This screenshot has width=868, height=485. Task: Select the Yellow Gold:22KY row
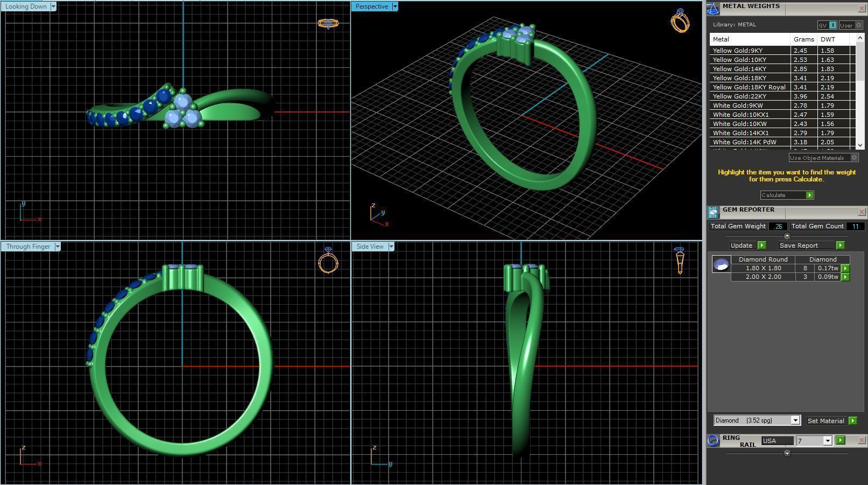[782, 96]
